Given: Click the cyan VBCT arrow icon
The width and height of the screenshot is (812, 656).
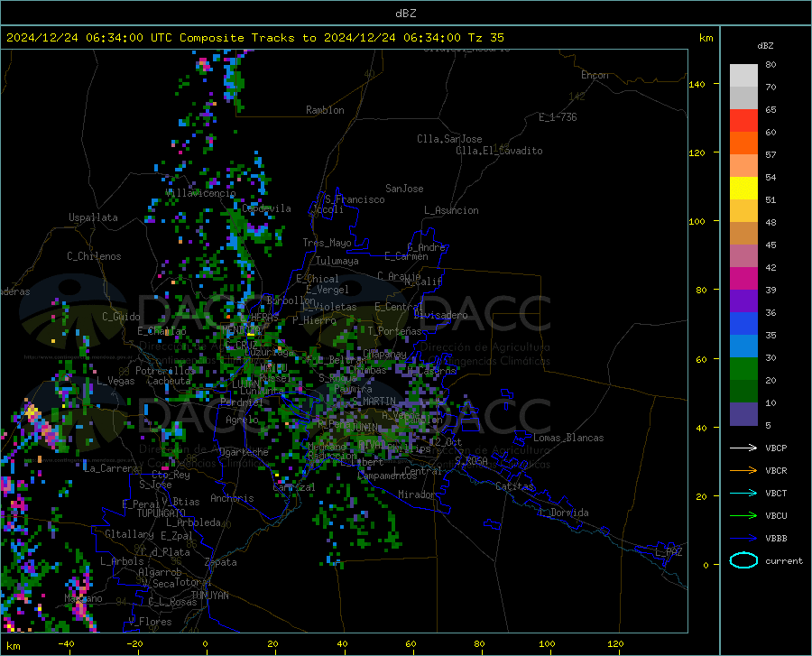Looking at the screenshot, I should pos(743,493).
